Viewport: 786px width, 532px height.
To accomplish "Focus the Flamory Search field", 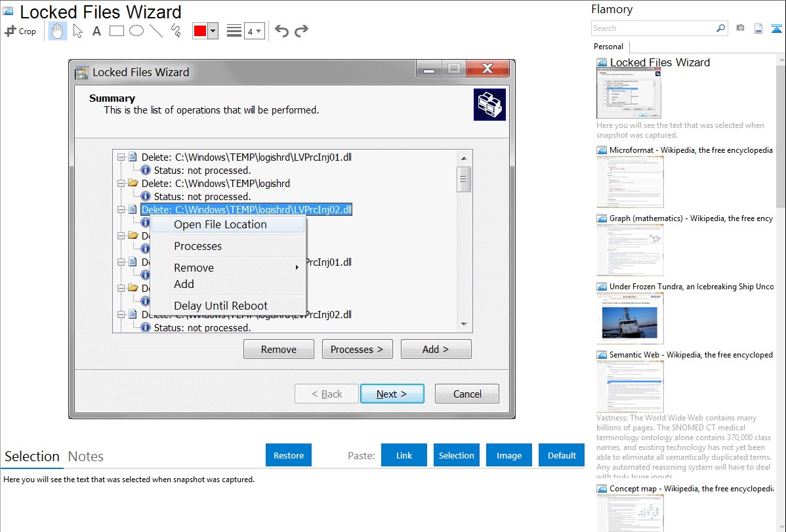I will [x=653, y=28].
